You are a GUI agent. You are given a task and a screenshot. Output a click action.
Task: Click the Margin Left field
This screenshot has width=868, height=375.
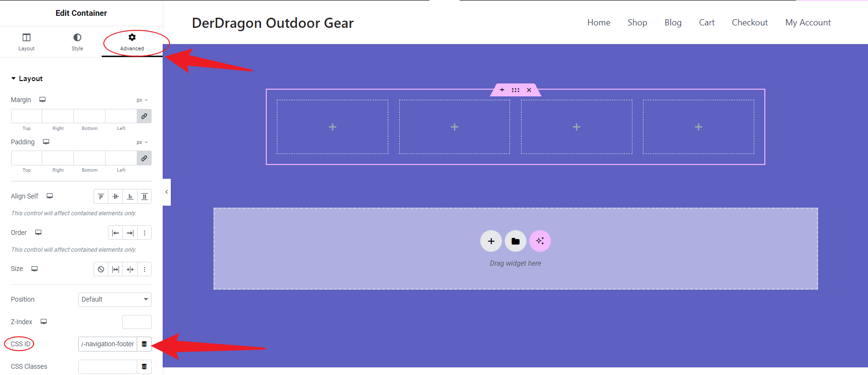pos(121,116)
